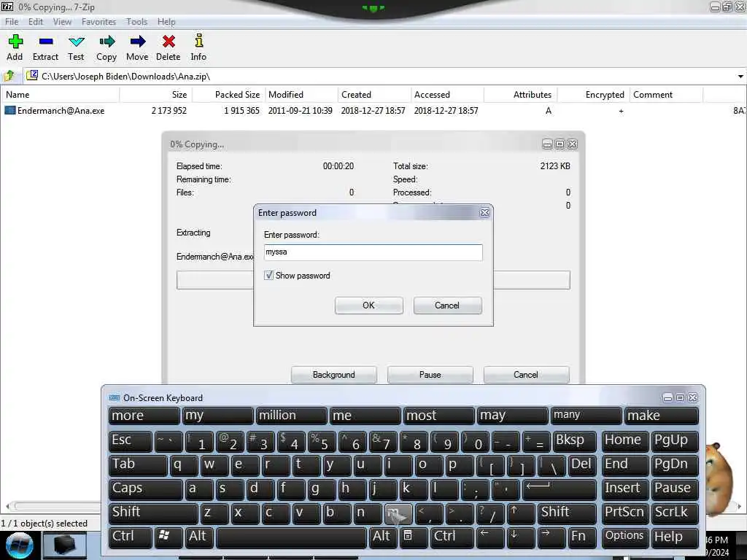
Task: Click the taskbar black folder application icon
Action: tap(64, 545)
